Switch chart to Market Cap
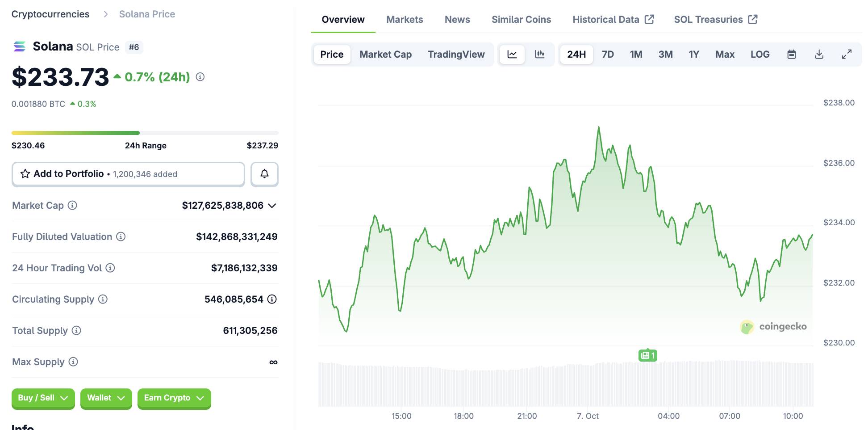Viewport: 868px width, 430px height. (385, 55)
